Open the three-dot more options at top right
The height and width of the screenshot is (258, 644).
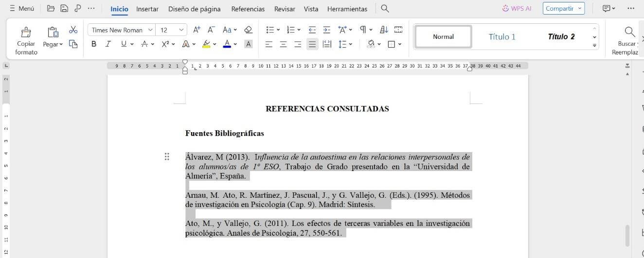tap(631, 8)
